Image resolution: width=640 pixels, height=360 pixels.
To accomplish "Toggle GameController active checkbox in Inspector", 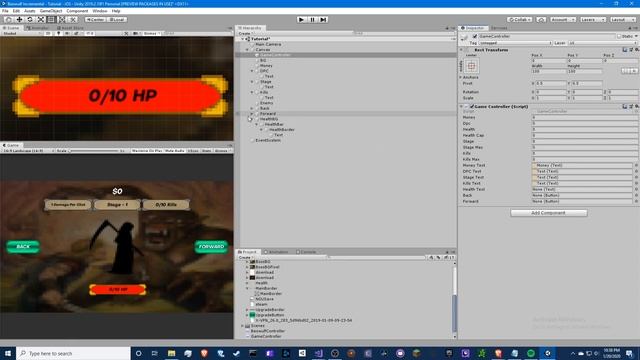I will [475, 36].
